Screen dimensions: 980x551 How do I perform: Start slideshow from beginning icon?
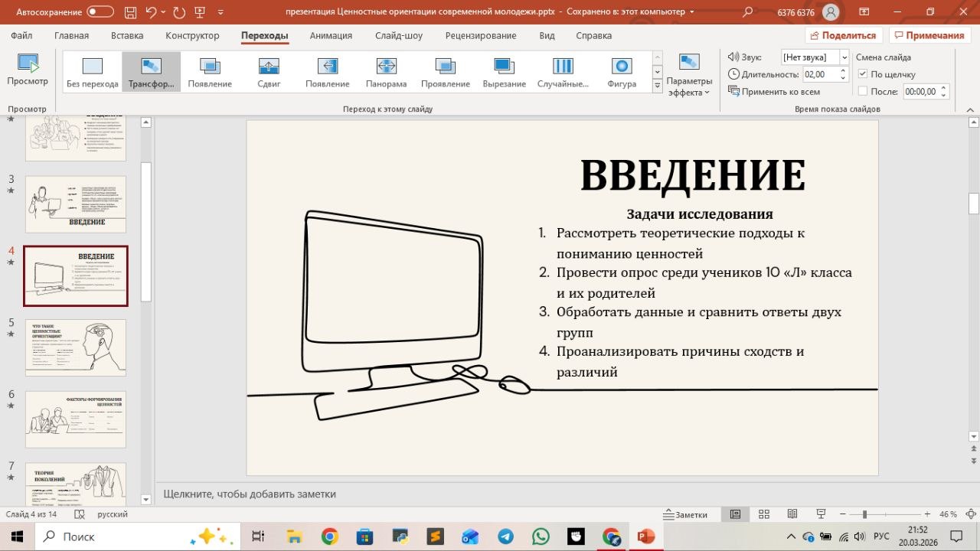pos(201,11)
